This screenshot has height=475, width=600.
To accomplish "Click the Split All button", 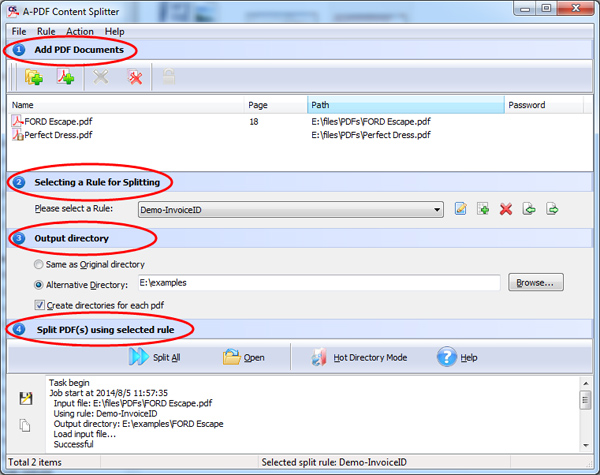I will coord(155,357).
